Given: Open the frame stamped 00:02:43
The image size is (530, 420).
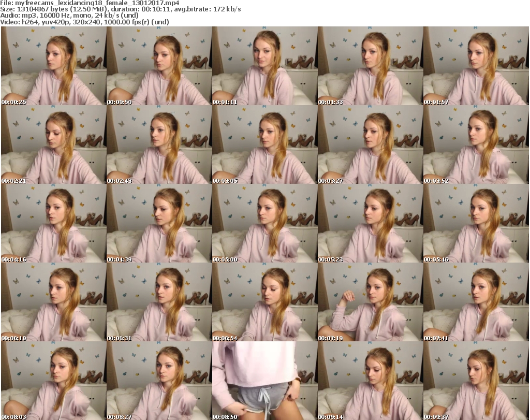Looking at the screenshot, I should tap(159, 144).
